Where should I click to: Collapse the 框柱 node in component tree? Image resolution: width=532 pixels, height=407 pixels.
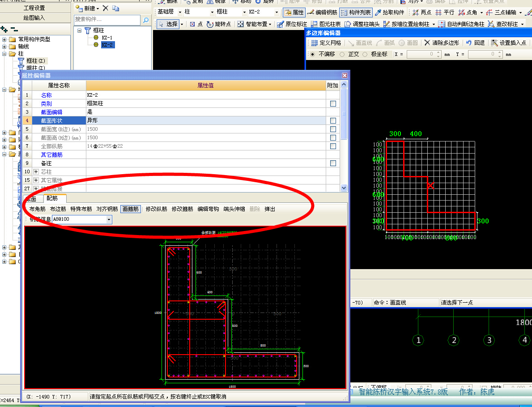[79, 30]
